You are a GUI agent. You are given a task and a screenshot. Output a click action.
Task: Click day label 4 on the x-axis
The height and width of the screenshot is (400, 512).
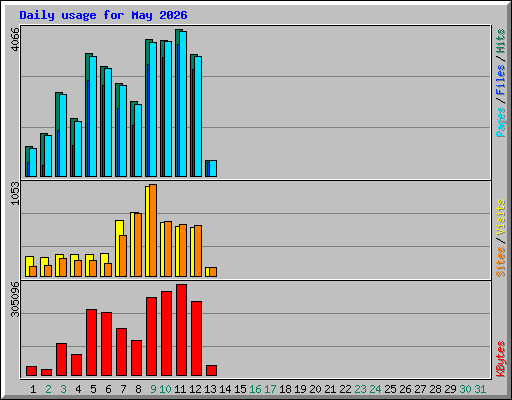click(x=78, y=389)
